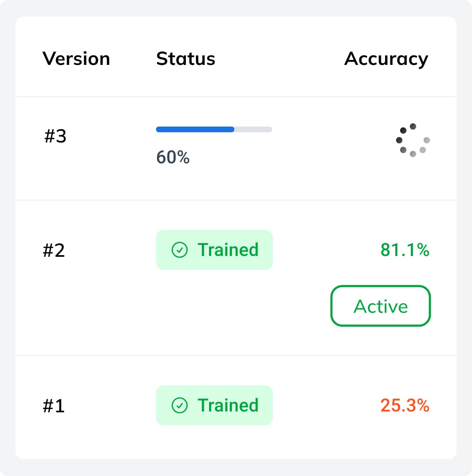Click the Active button on version #2
Screen dimensions: 472x476
click(380, 306)
